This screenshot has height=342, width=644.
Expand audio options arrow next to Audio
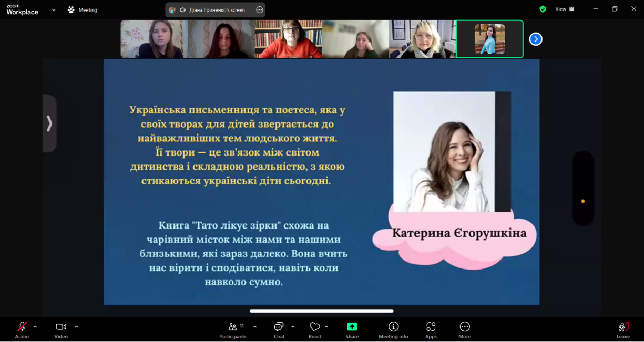[x=35, y=327]
